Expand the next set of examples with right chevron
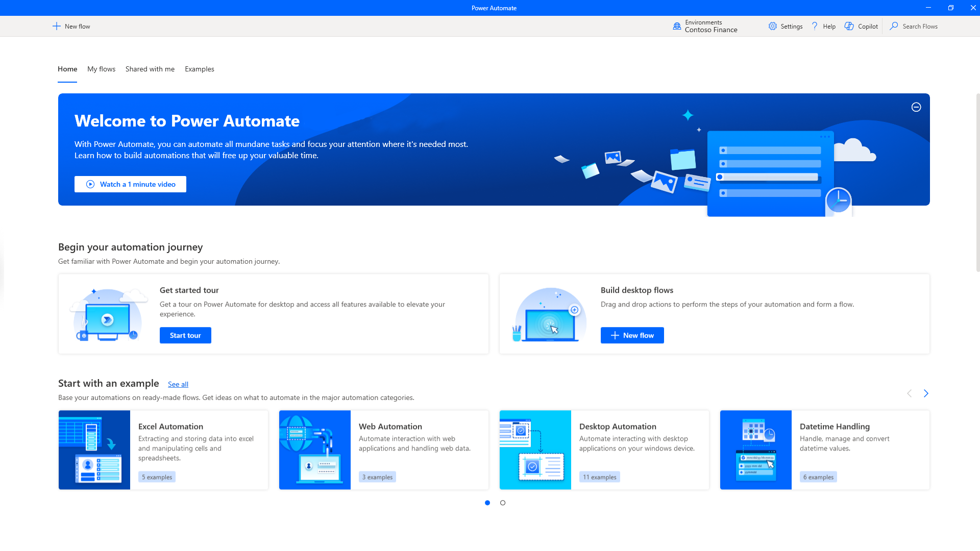980x551 pixels. click(x=926, y=393)
